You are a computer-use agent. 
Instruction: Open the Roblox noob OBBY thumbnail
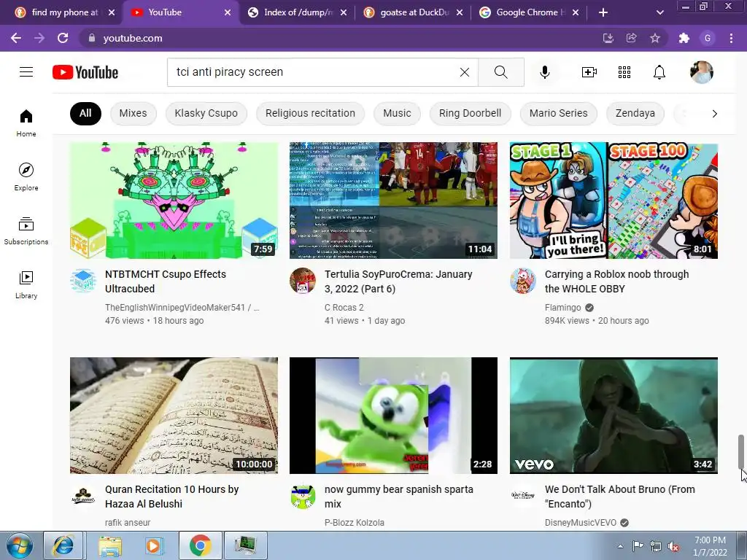[x=614, y=200]
